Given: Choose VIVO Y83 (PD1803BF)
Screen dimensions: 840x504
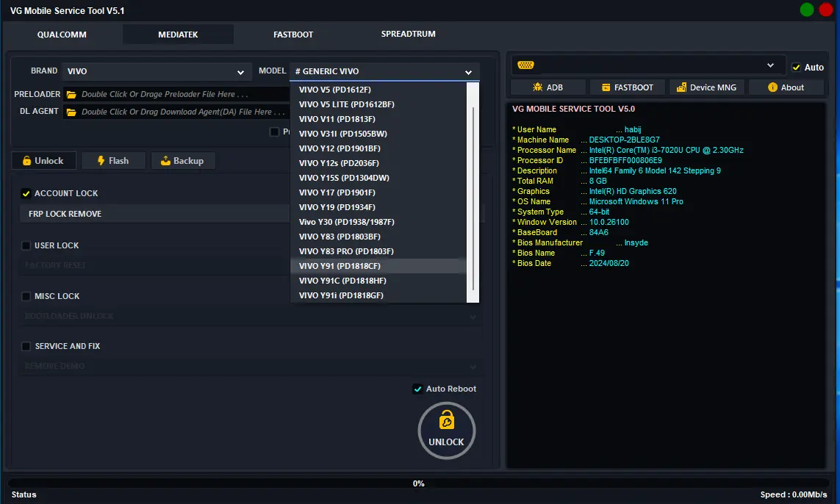Looking at the screenshot, I should pyautogui.click(x=378, y=236).
